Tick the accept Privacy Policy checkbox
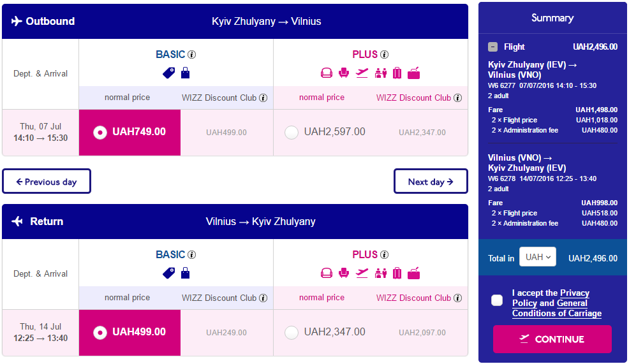 coord(496,300)
